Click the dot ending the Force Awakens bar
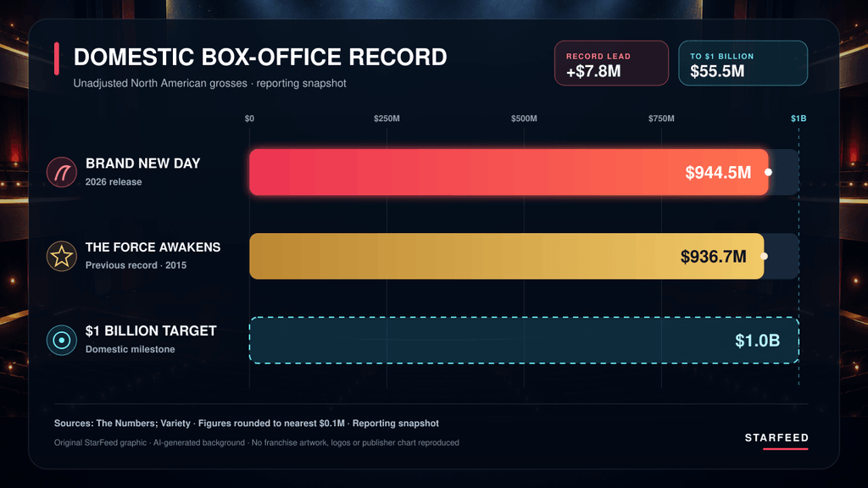 pos(764,256)
